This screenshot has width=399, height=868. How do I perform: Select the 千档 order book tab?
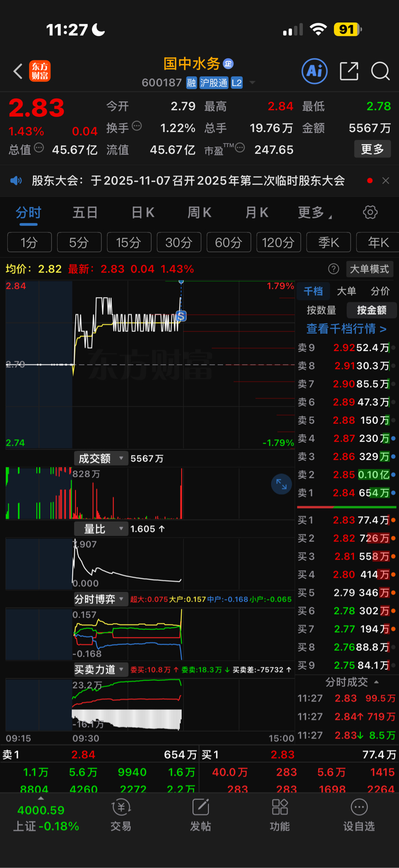pyautogui.click(x=313, y=291)
